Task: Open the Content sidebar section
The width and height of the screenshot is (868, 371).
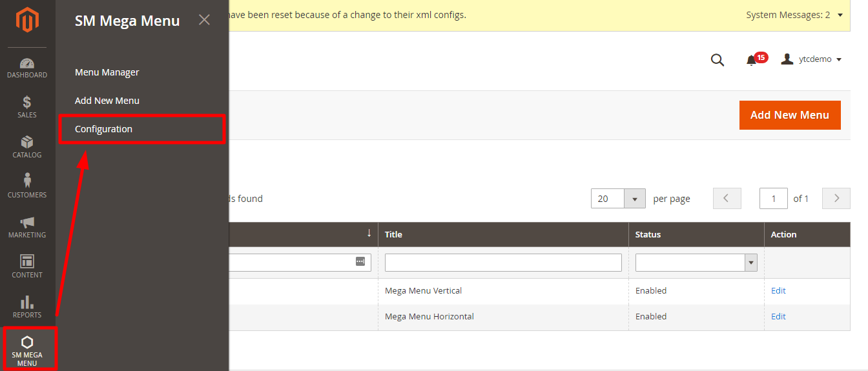Action: pos(27,267)
